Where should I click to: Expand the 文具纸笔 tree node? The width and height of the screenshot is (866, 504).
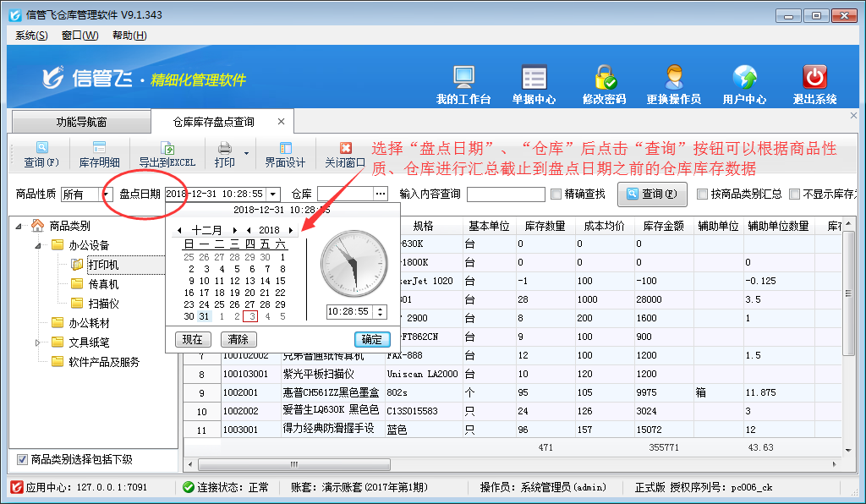click(38, 342)
